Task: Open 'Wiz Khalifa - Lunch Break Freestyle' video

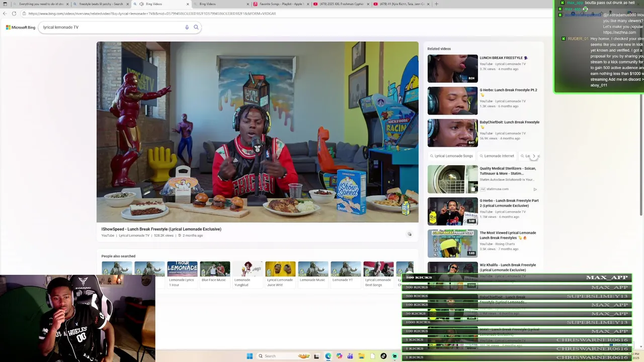Action: 508,267
